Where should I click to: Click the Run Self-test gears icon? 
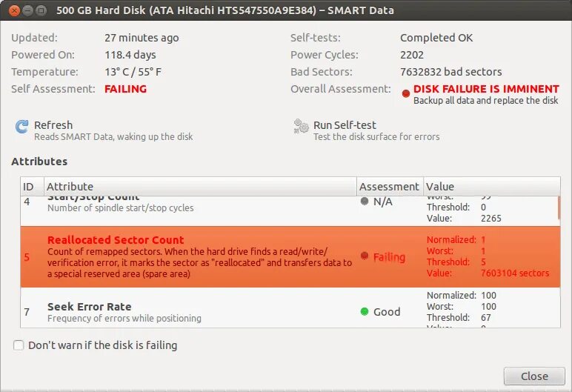pyautogui.click(x=301, y=127)
